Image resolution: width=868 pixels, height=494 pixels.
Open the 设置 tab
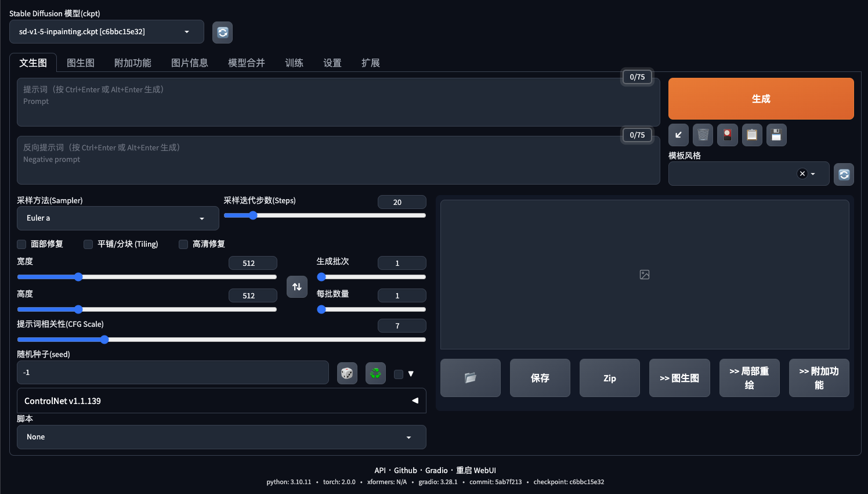coord(332,63)
